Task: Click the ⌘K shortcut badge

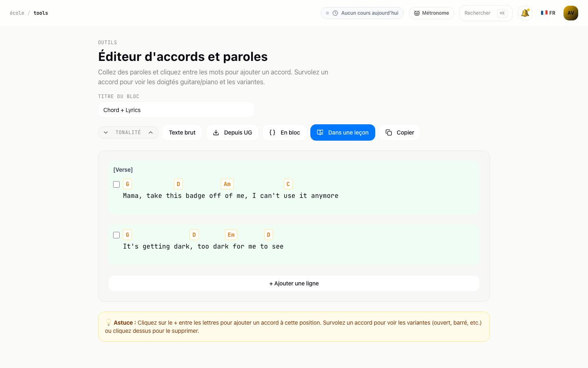Action: click(x=502, y=13)
